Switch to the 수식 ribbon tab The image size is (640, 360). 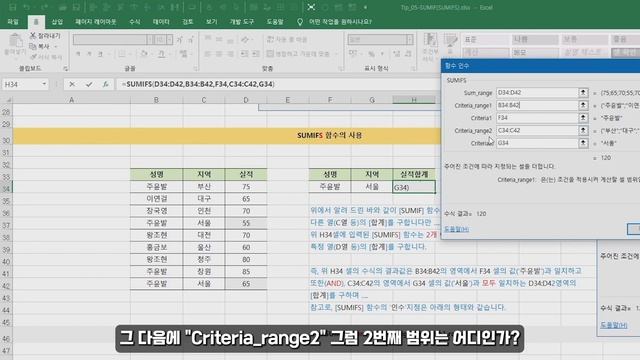135,22
